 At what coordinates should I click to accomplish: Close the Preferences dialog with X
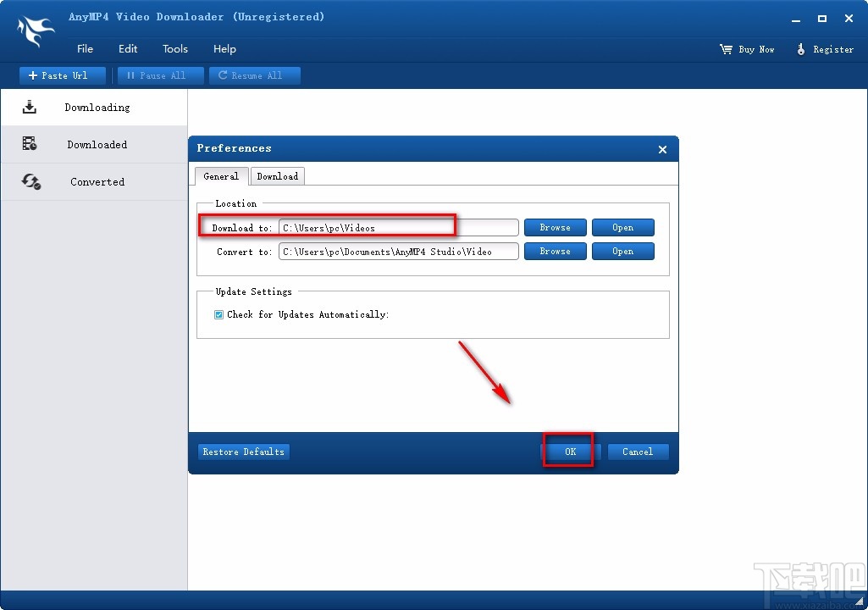(x=662, y=150)
